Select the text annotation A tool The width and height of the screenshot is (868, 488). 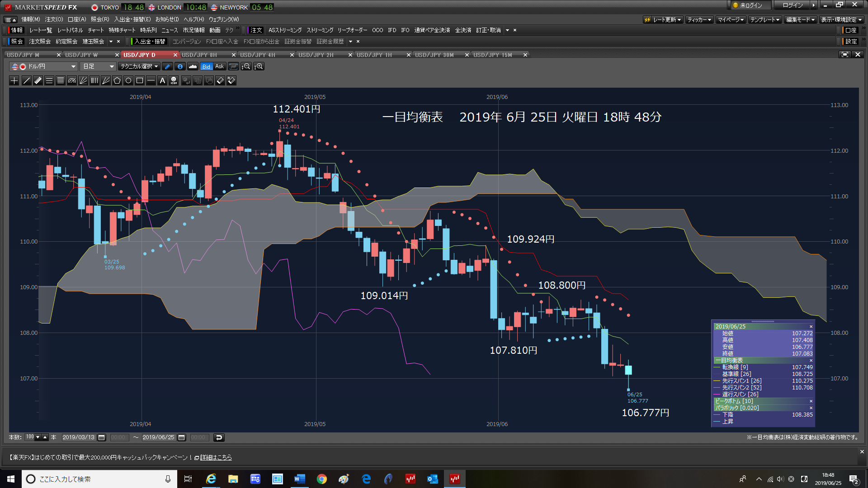(x=162, y=80)
